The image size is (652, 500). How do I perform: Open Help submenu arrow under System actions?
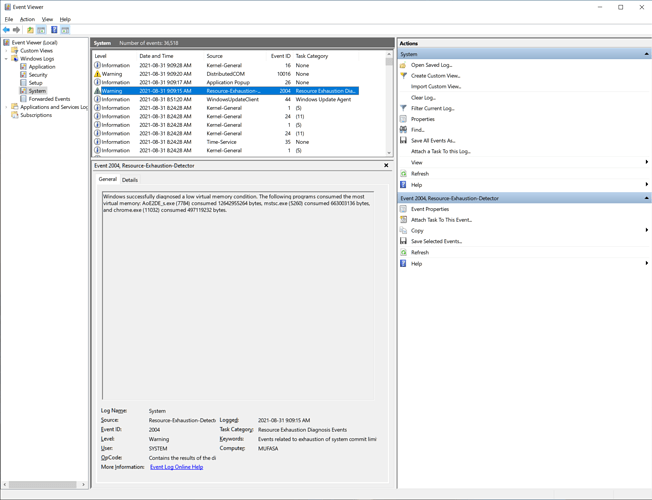point(647,184)
